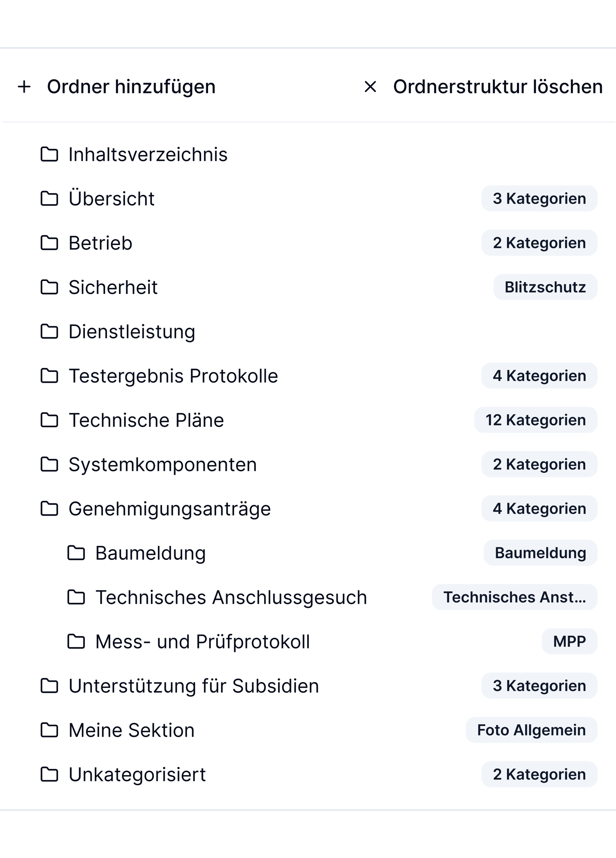Click the folder icon next to Baumeldung
Viewport: 616px width, 858px height.
pos(76,553)
